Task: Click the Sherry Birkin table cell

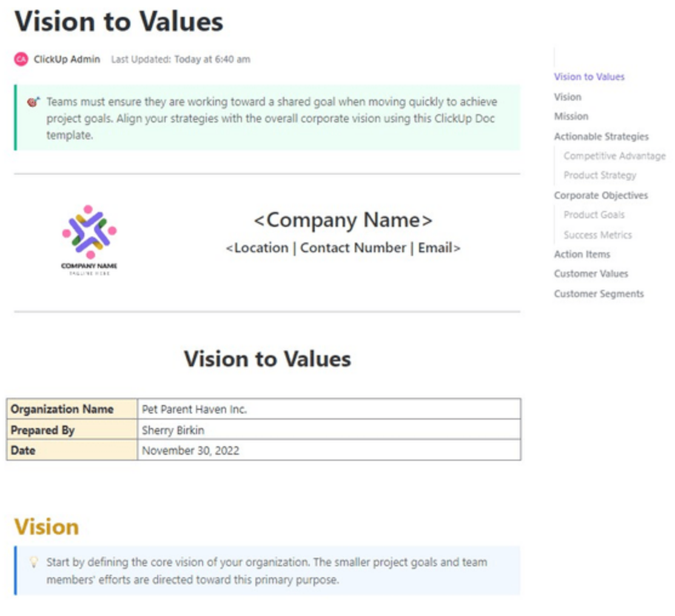Action: tap(329, 430)
